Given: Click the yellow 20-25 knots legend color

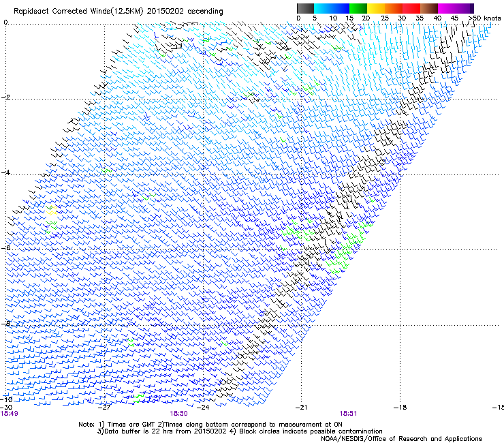Looking at the screenshot, I should 376,8.
